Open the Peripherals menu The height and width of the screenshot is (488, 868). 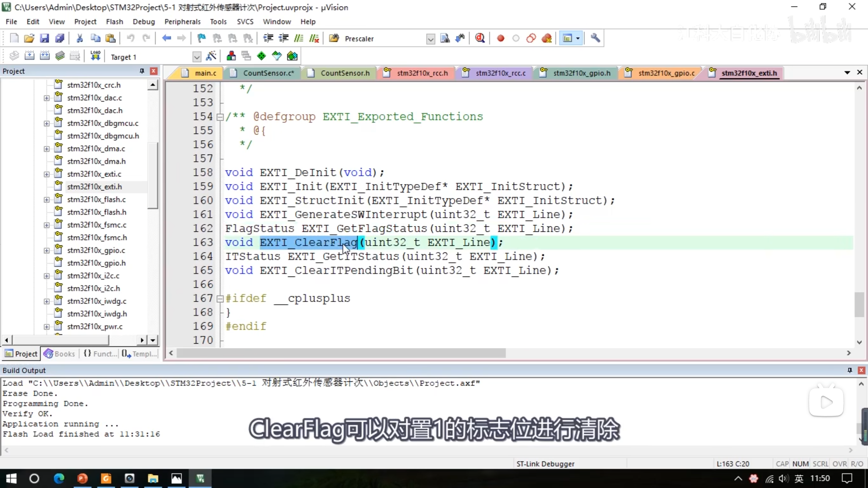click(x=182, y=22)
